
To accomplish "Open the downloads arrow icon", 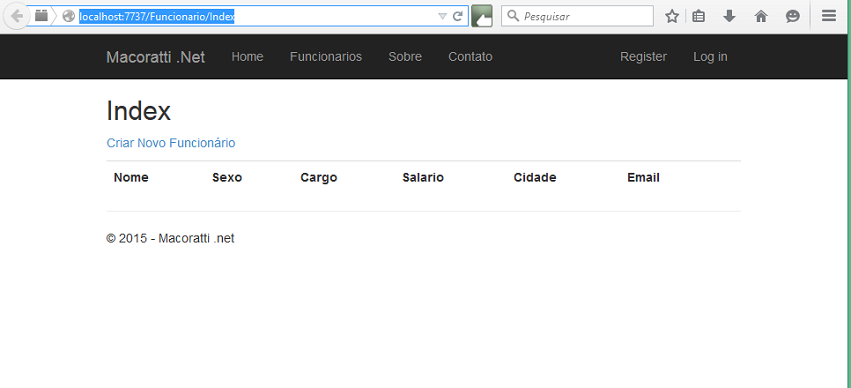I will pos(730,16).
